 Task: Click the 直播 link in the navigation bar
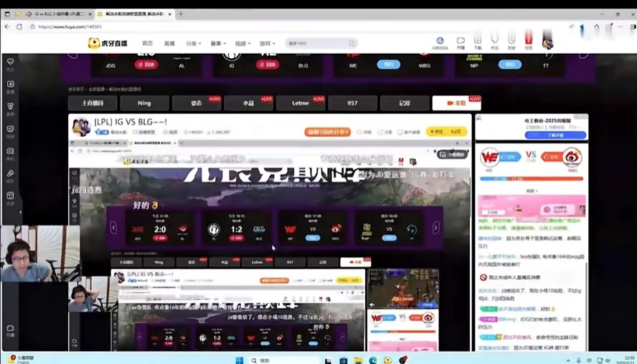point(169,43)
